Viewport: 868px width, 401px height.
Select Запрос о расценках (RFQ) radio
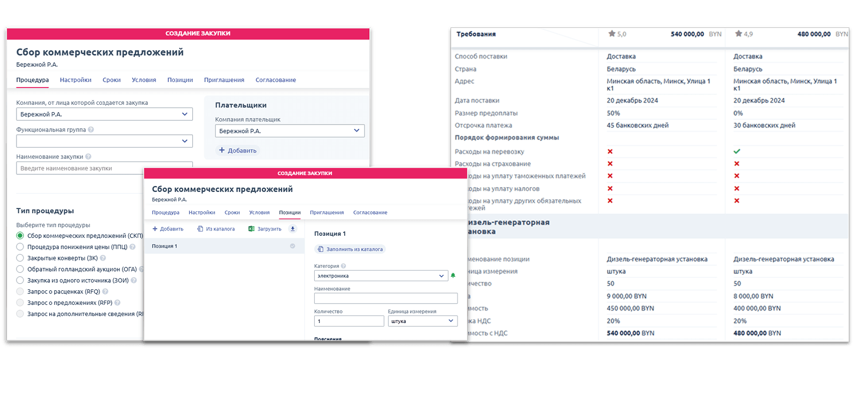tap(20, 291)
